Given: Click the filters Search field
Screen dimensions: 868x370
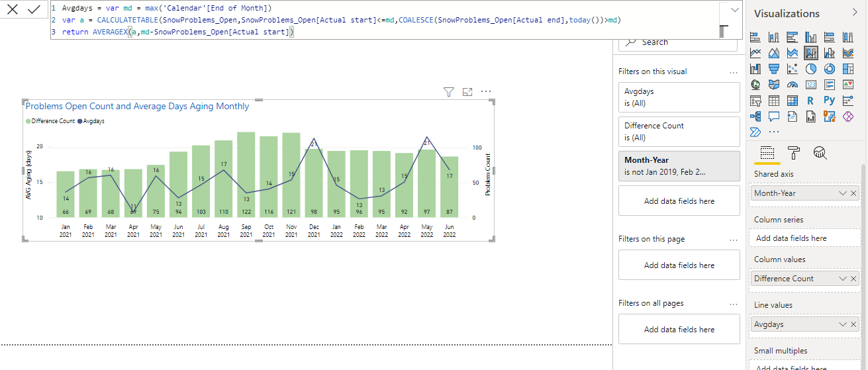Looking at the screenshot, I should [678, 42].
